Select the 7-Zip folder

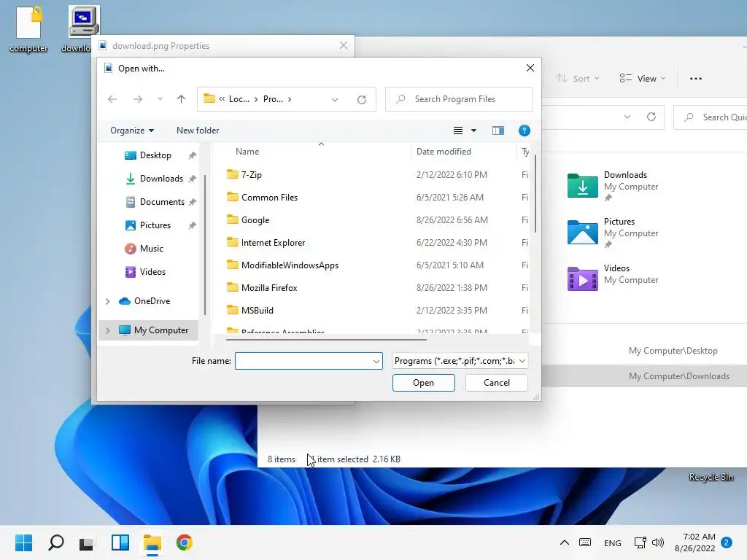click(x=252, y=175)
